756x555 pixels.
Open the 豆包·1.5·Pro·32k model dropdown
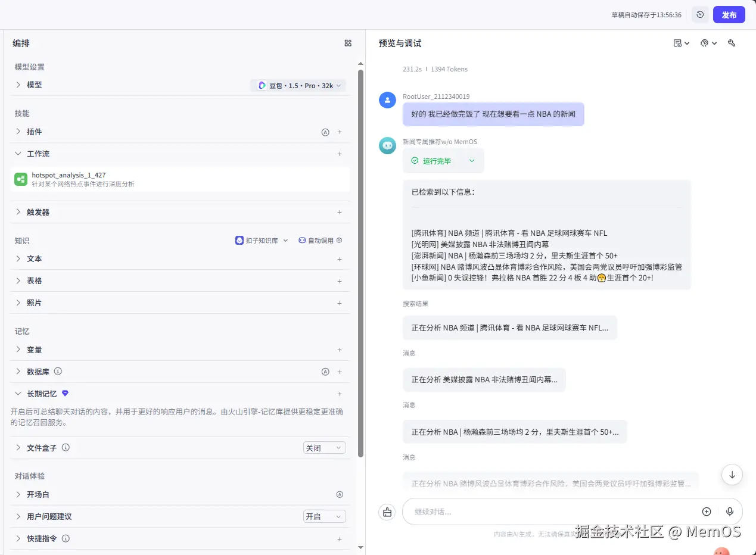(298, 86)
